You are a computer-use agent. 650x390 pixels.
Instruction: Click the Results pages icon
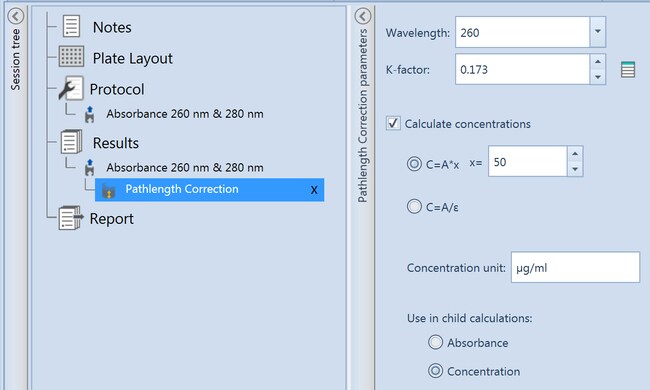pos(71,142)
